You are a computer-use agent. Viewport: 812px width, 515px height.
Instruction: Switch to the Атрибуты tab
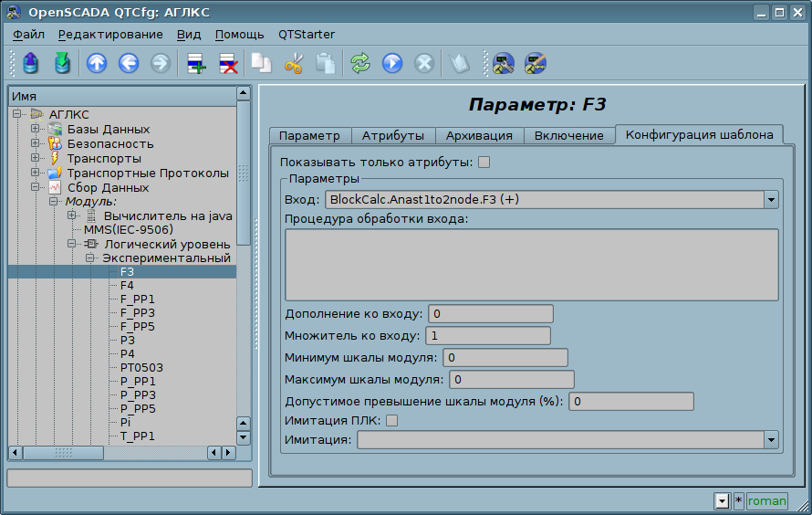pos(393,136)
